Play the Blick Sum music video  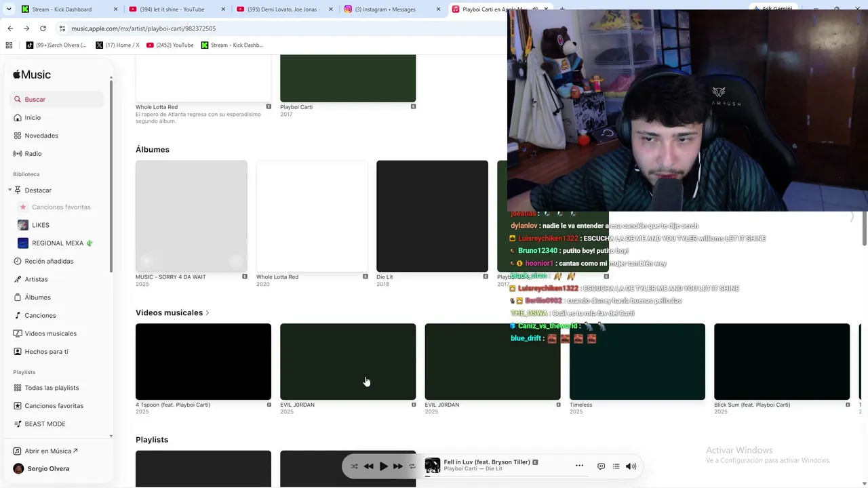pos(782,362)
